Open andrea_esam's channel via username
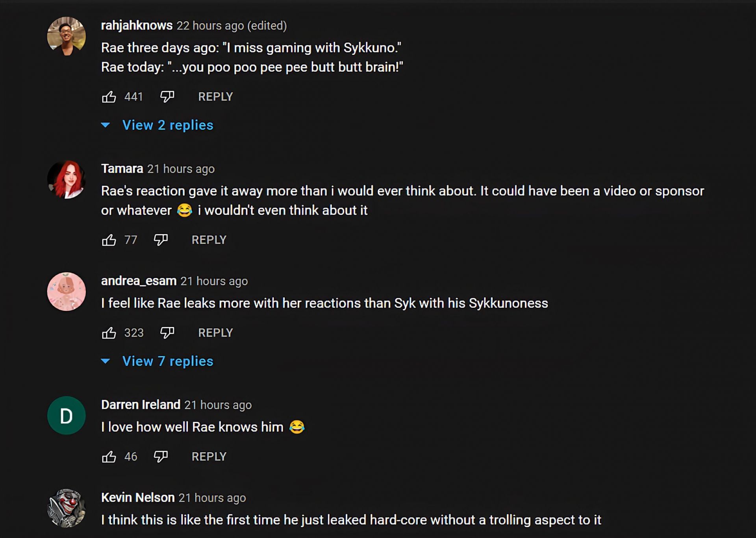Viewport: 756px width, 538px height. coord(139,281)
